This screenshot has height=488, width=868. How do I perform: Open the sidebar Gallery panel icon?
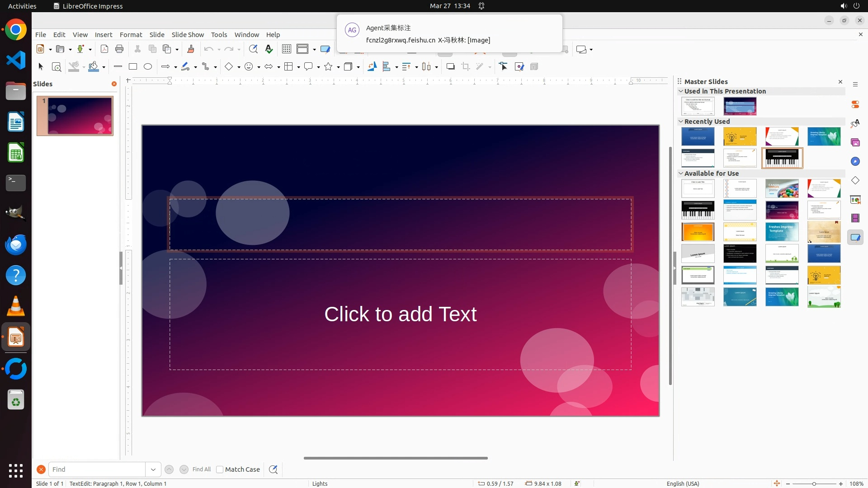click(855, 142)
